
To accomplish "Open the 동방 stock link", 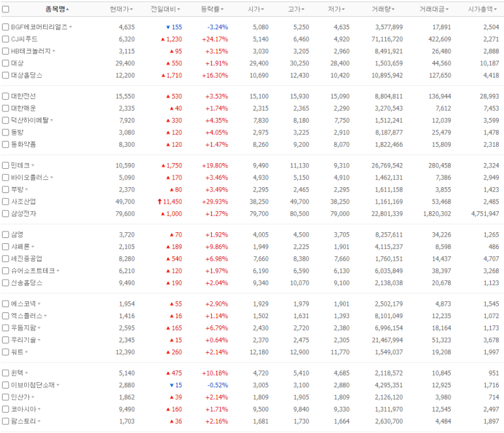I will (x=18, y=132).
